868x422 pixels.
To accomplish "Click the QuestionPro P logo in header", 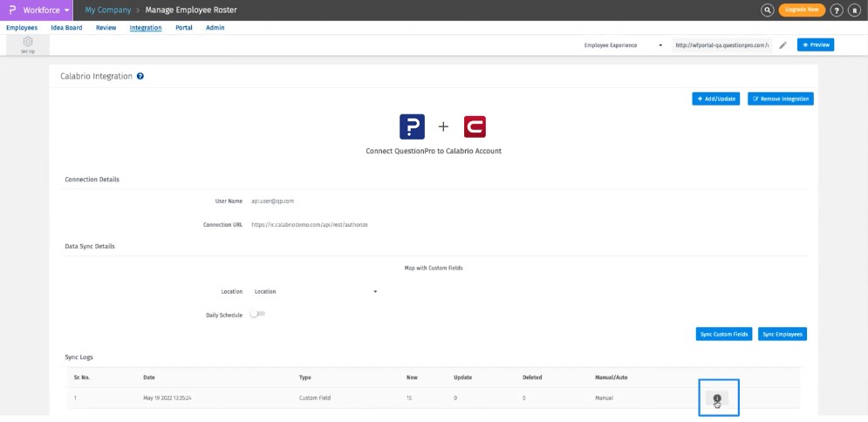I will (12, 10).
